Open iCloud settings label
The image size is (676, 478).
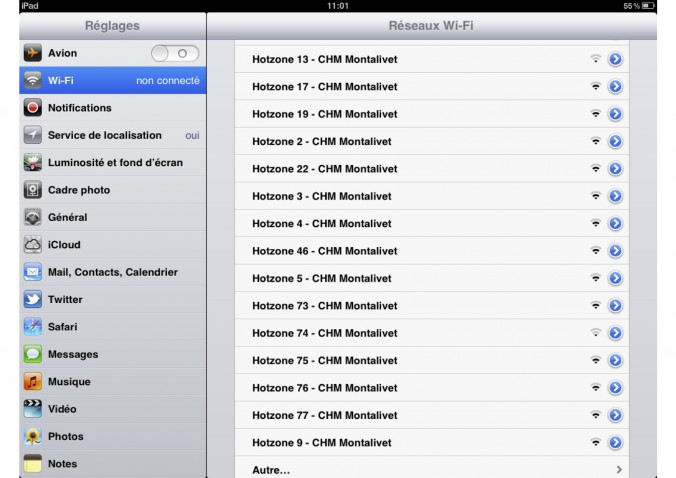(64, 245)
